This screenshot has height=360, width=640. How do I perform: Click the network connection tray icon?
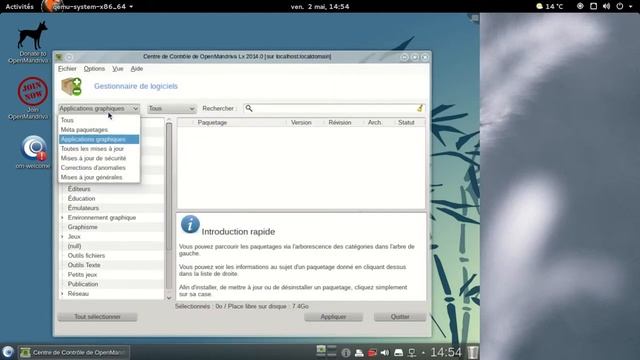pyautogui.click(x=412, y=352)
